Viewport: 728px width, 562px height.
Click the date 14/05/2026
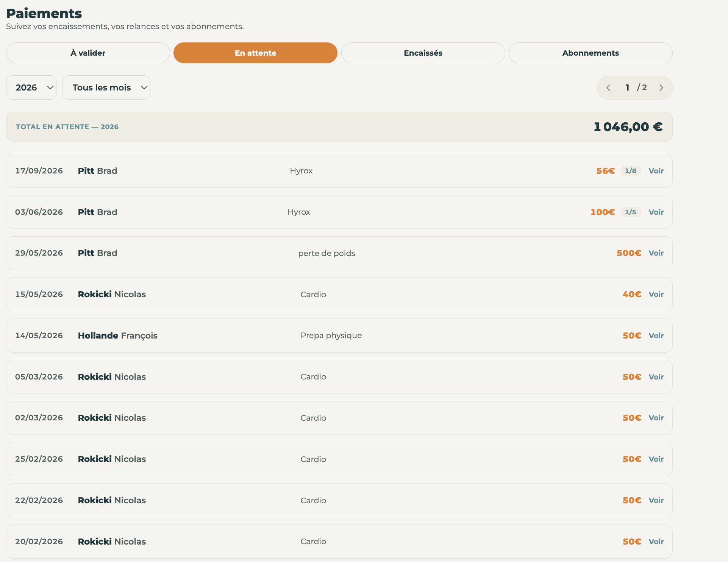tap(39, 336)
